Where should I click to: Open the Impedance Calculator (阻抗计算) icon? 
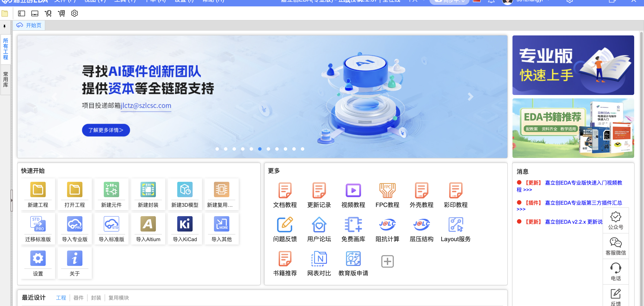pyautogui.click(x=387, y=225)
